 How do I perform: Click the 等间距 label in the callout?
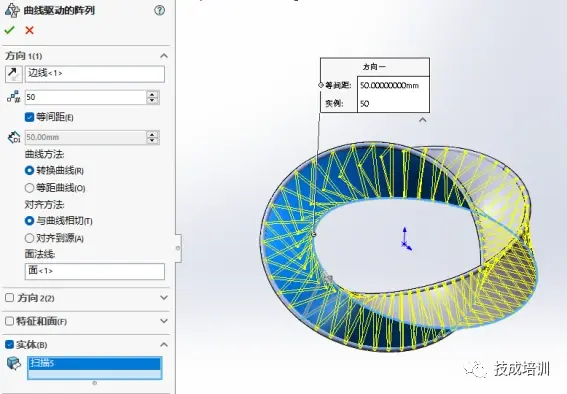pos(338,86)
